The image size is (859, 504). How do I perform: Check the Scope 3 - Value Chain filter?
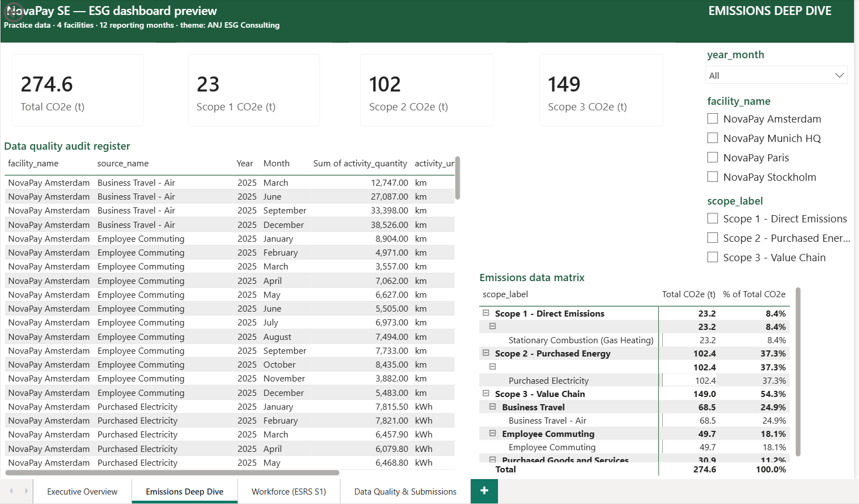pyautogui.click(x=713, y=257)
